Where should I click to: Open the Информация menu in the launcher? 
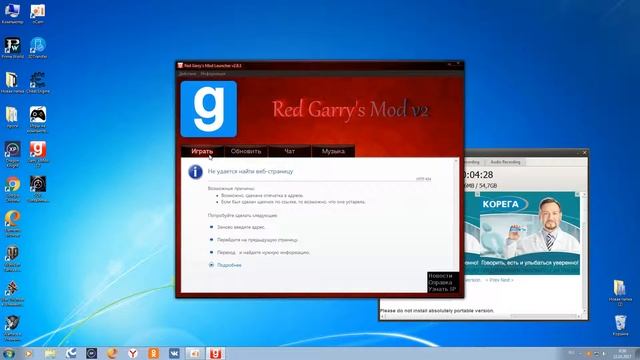coord(213,74)
